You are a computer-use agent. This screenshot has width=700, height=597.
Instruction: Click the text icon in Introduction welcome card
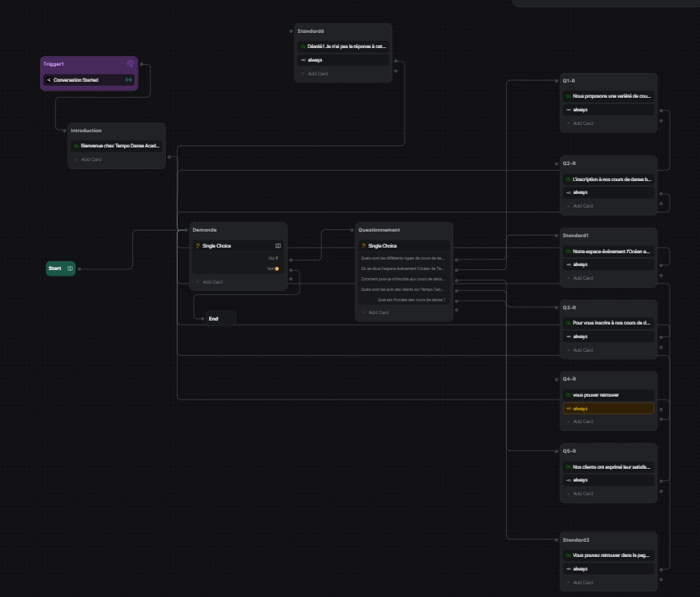(76, 146)
